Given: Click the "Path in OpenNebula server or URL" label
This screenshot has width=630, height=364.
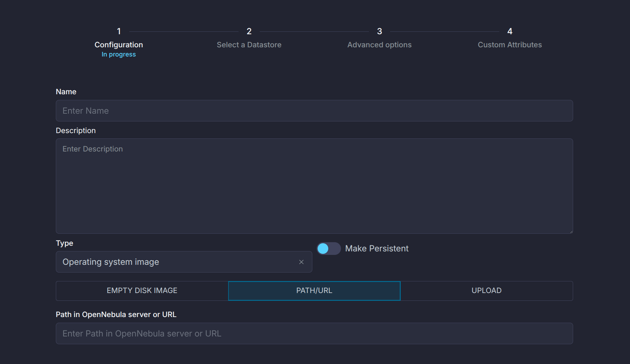Looking at the screenshot, I should [116, 315].
